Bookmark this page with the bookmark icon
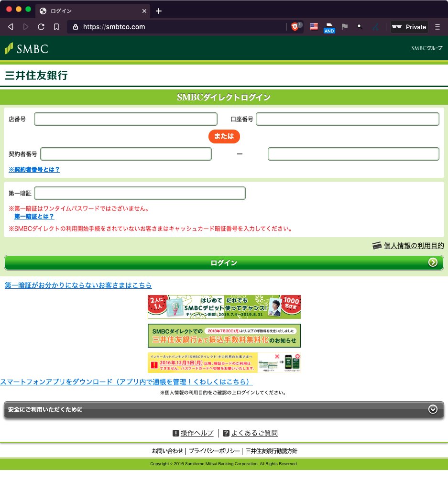448x481 pixels. point(56,27)
